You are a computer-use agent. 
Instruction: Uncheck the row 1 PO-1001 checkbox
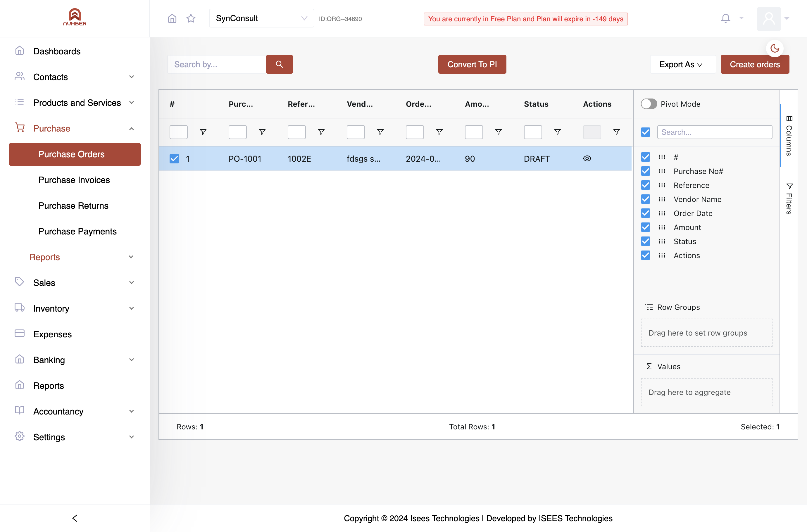[x=174, y=158]
